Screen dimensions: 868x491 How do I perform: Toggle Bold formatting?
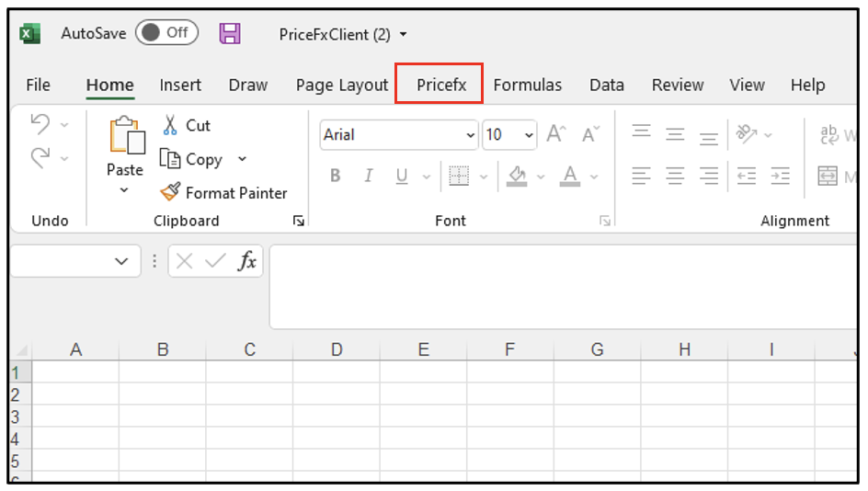click(x=335, y=176)
